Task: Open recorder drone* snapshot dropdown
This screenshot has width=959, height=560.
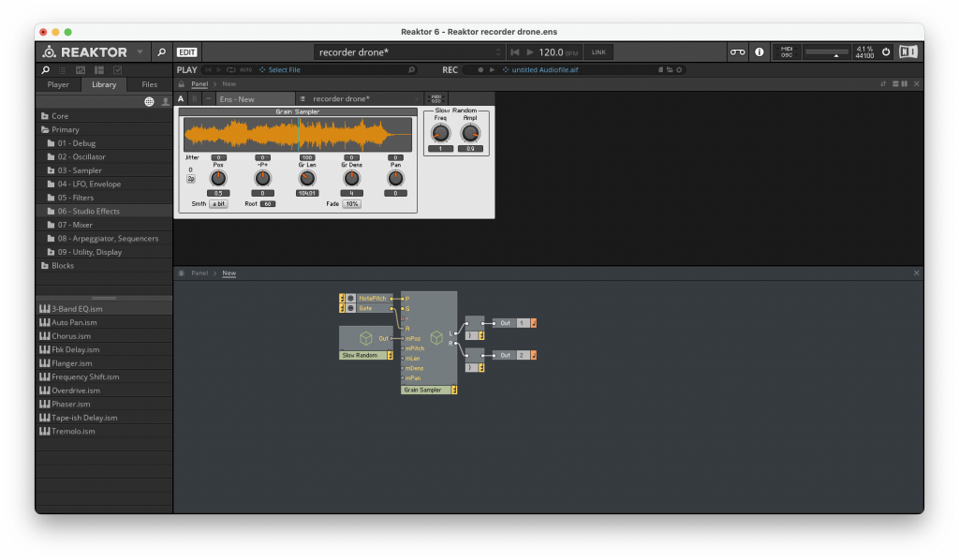Action: tap(360, 98)
